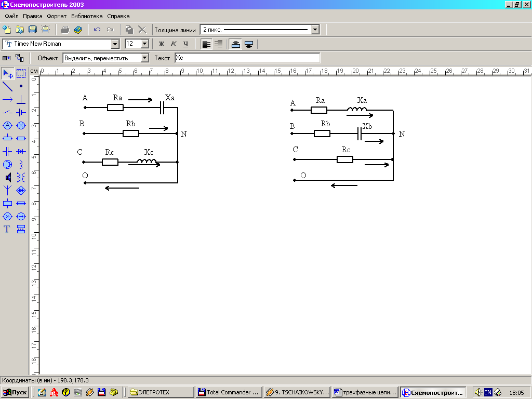Expand the Объект mode dropdown
The width and height of the screenshot is (532, 399).
145,58
